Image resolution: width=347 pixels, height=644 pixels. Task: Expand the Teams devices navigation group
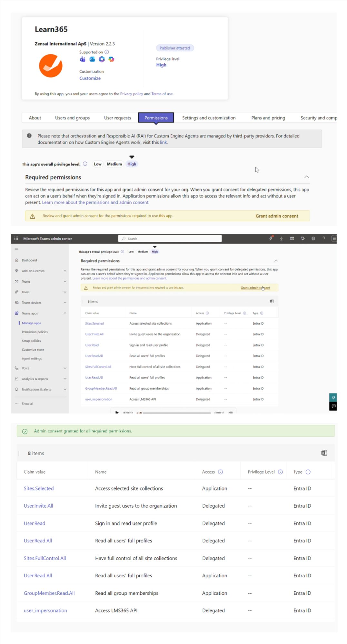(65, 303)
